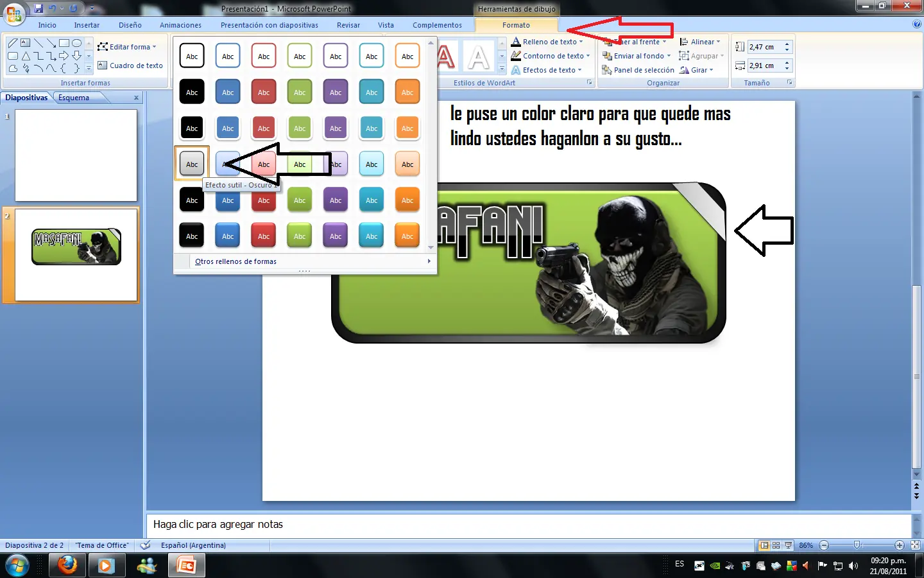
Task: Select the right arrow shape
Action: (x=64, y=56)
